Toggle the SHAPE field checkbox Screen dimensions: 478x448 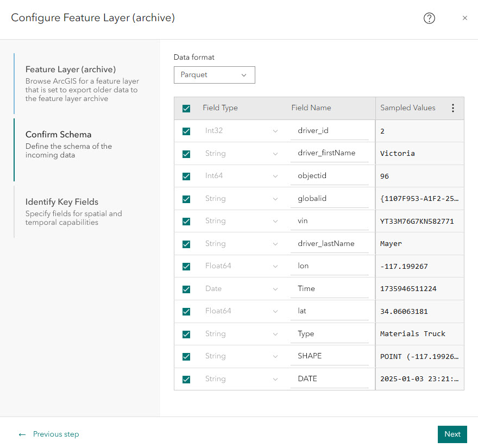(x=186, y=356)
